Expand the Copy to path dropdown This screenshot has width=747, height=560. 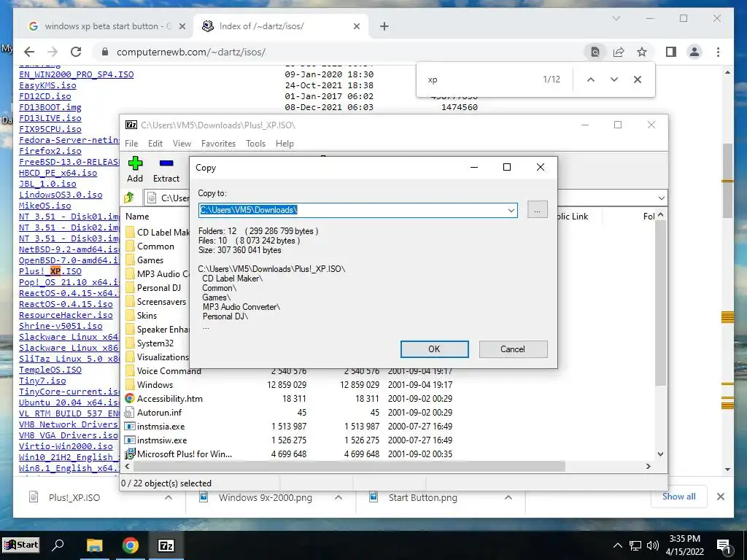[x=511, y=210]
